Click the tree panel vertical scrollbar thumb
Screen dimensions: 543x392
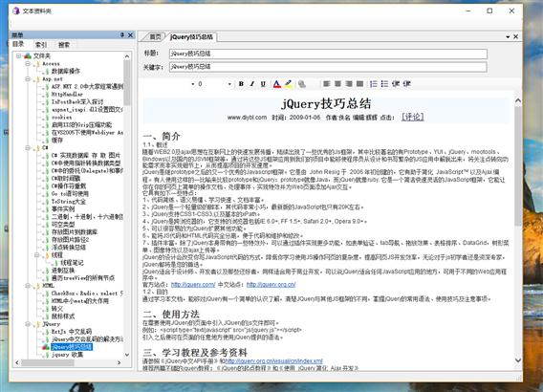coord(127,82)
